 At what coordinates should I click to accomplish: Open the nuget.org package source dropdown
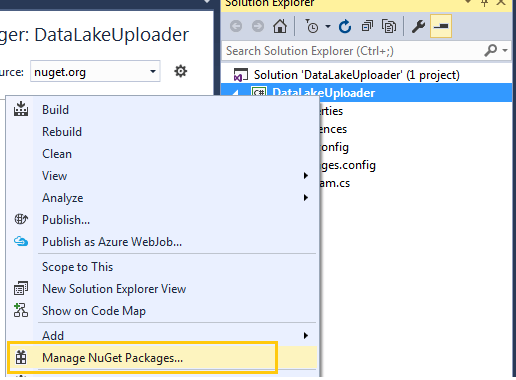[95, 71]
